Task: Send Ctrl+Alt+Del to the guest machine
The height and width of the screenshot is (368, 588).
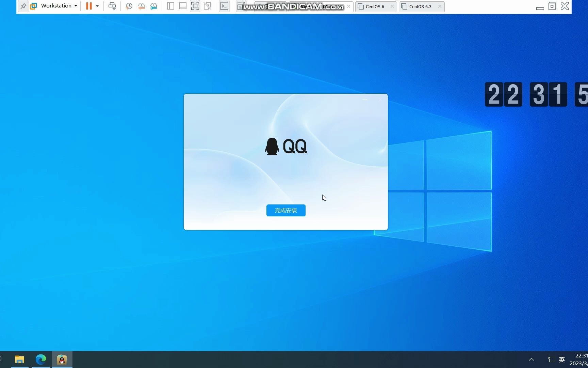Action: pos(112,6)
